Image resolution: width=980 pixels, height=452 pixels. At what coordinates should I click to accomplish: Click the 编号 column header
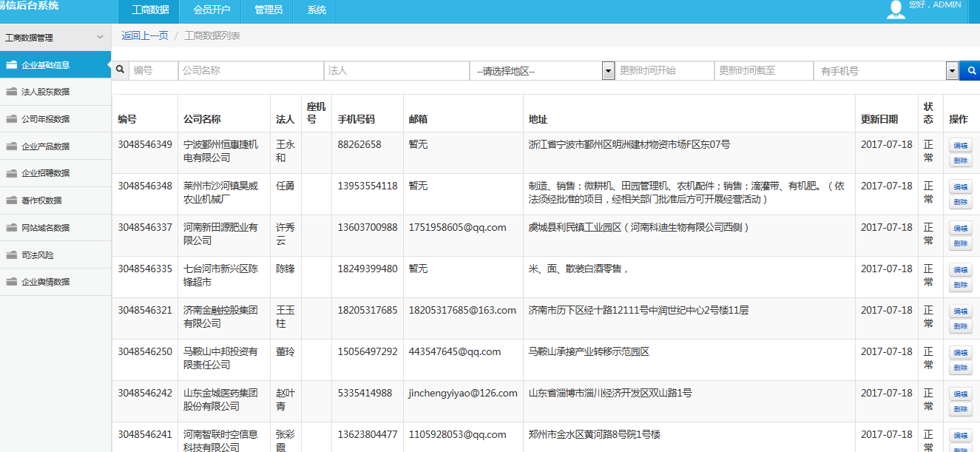[127, 119]
